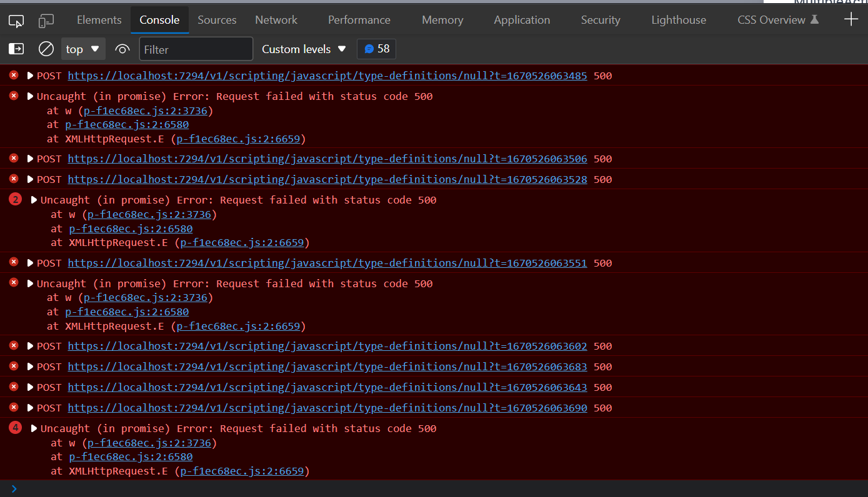
Task: Expand POST entry ending 1670526063528
Action: point(30,179)
